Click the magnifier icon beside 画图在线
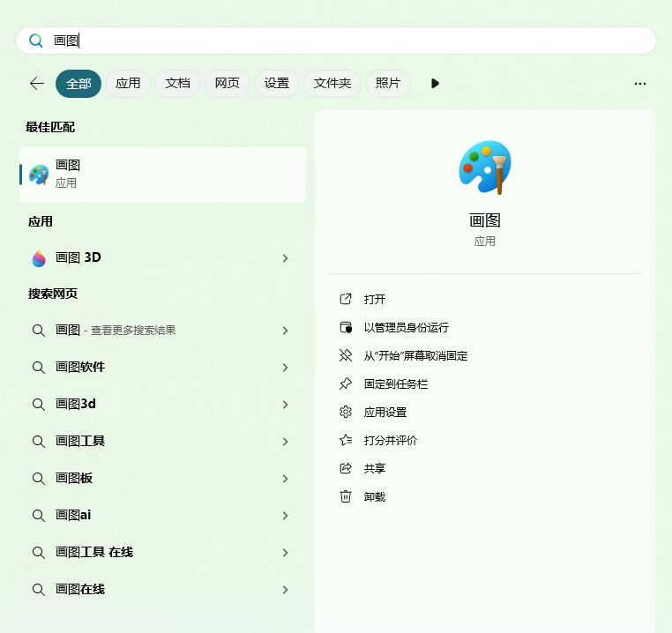 coord(39,590)
